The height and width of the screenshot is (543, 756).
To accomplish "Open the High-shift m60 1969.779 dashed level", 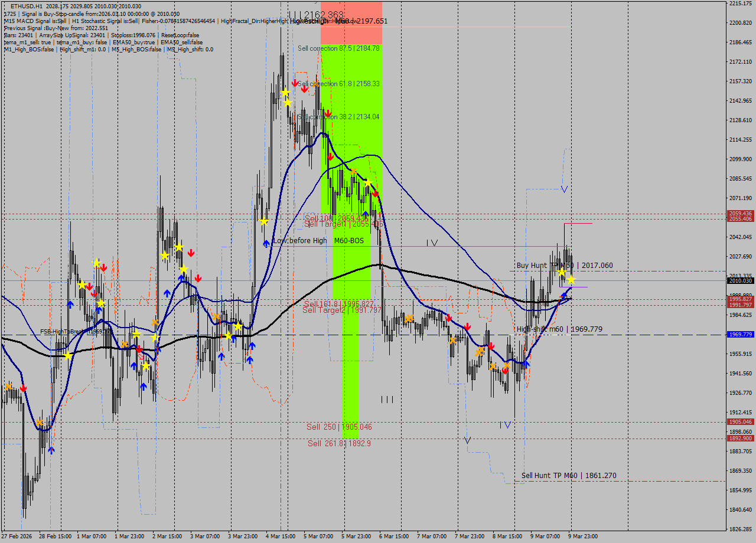I will (650, 335).
